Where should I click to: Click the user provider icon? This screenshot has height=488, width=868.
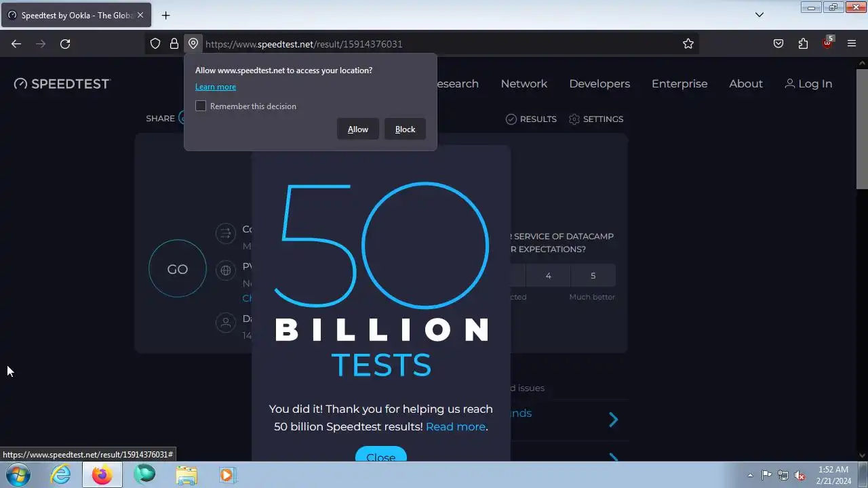click(225, 323)
